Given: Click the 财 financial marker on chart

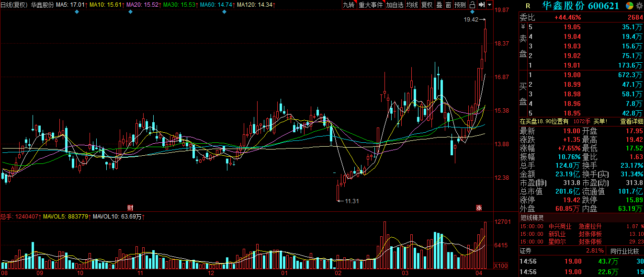Looking at the screenshot, I should pos(130,208).
